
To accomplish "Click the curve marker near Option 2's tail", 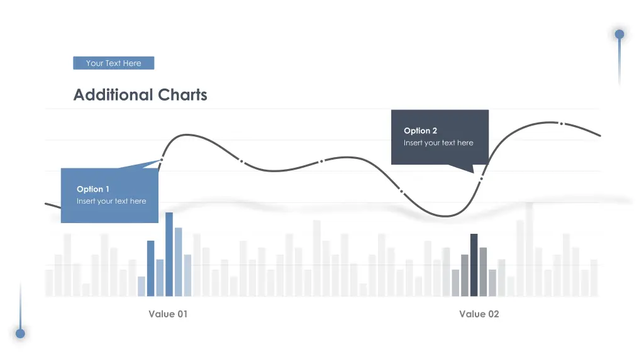I will coord(482,179).
